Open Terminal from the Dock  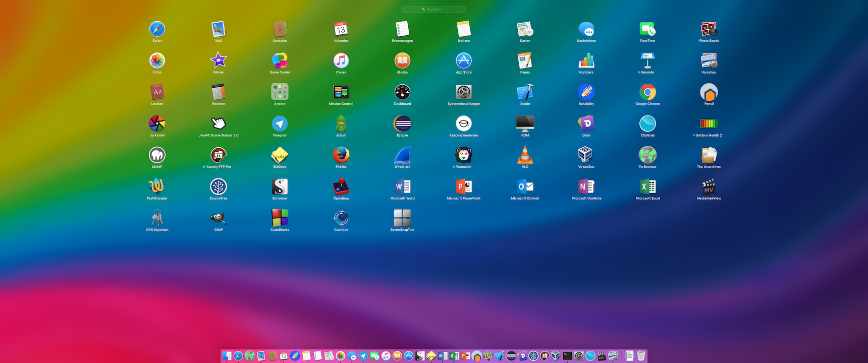(x=567, y=356)
